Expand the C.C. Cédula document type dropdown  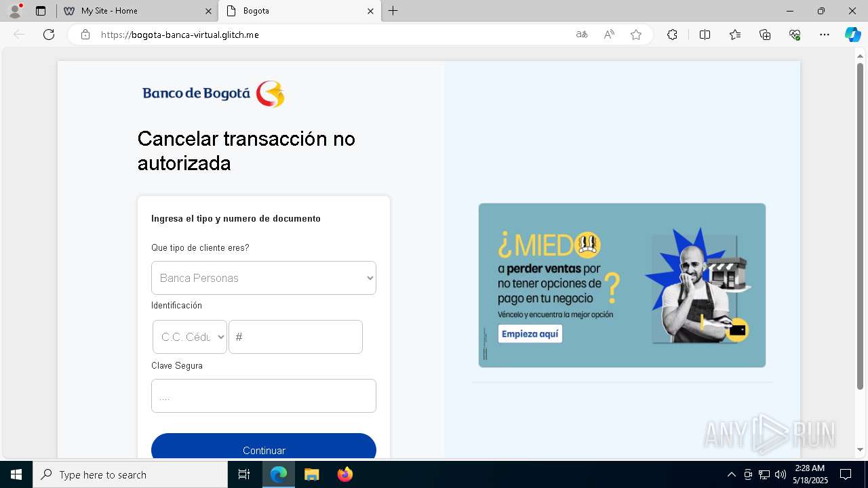pyautogui.click(x=189, y=337)
